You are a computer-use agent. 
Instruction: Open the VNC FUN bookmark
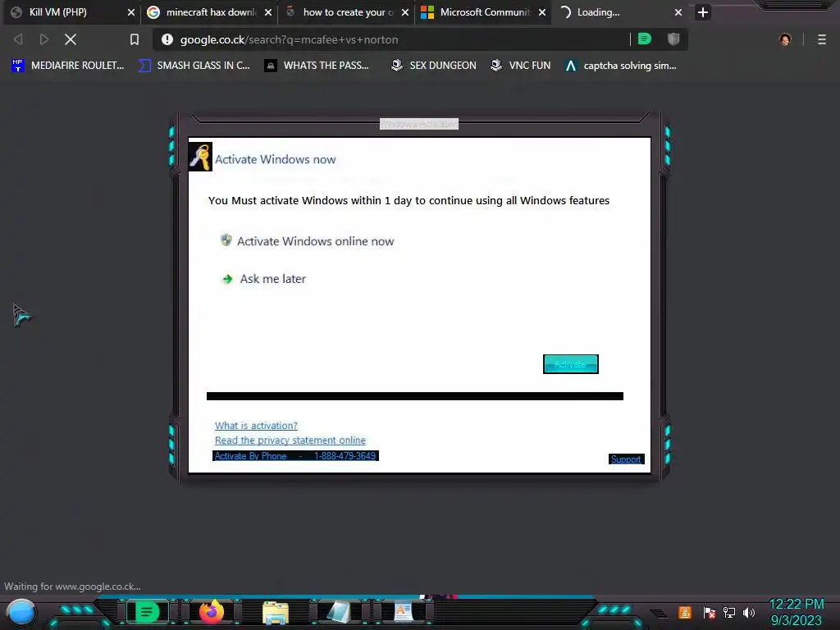point(521,66)
